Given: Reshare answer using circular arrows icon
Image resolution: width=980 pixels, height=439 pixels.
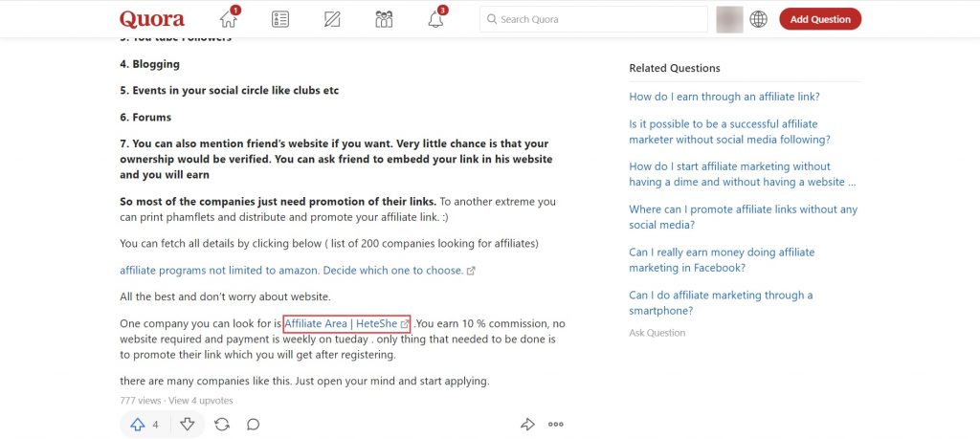Looking at the screenshot, I should coord(222,425).
